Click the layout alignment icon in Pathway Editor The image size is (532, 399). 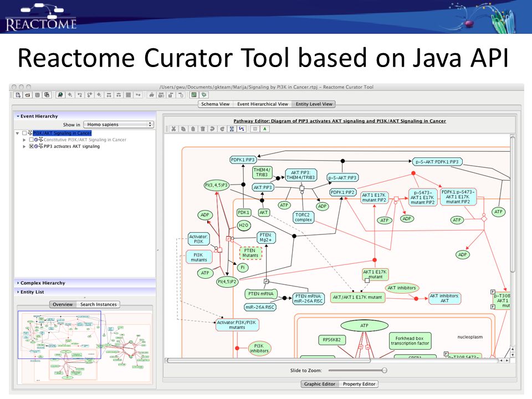coord(232,129)
